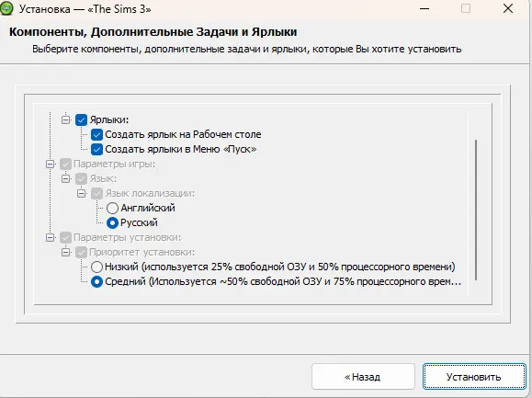Image resolution: width=532 pixels, height=398 pixels.
Task: Click the «Назад button
Action: tap(363, 377)
